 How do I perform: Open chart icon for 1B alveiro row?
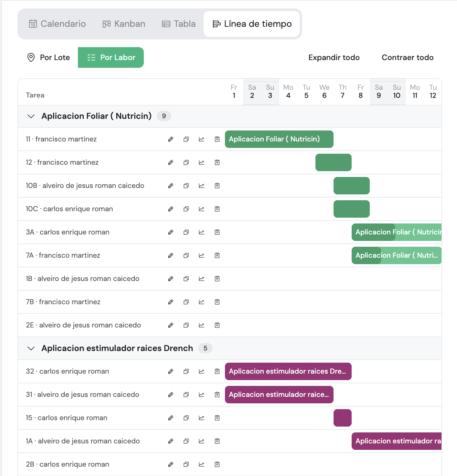point(202,279)
